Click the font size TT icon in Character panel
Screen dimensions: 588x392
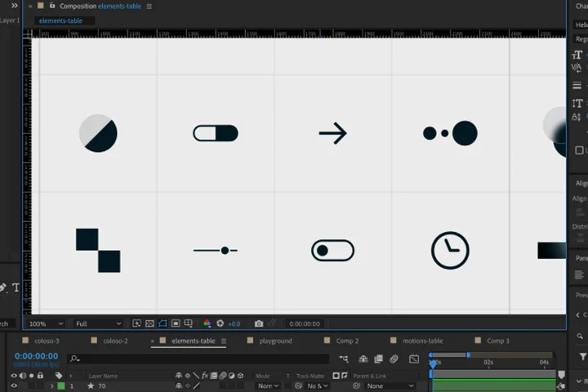point(577,56)
